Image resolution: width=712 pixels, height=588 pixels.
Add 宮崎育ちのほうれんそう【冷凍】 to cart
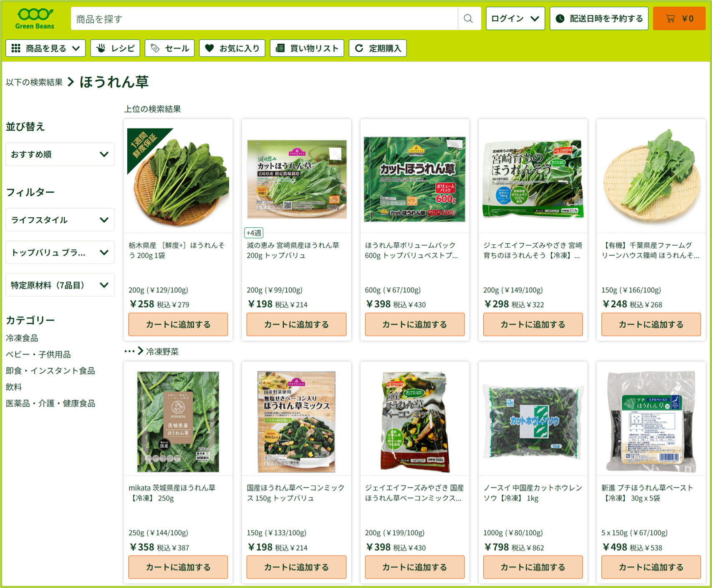point(533,324)
